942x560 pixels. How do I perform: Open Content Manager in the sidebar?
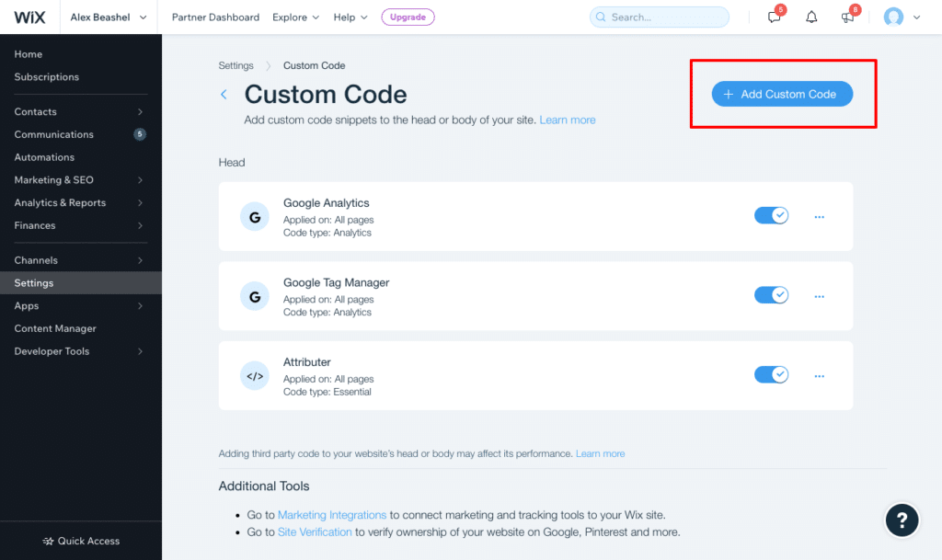click(55, 328)
